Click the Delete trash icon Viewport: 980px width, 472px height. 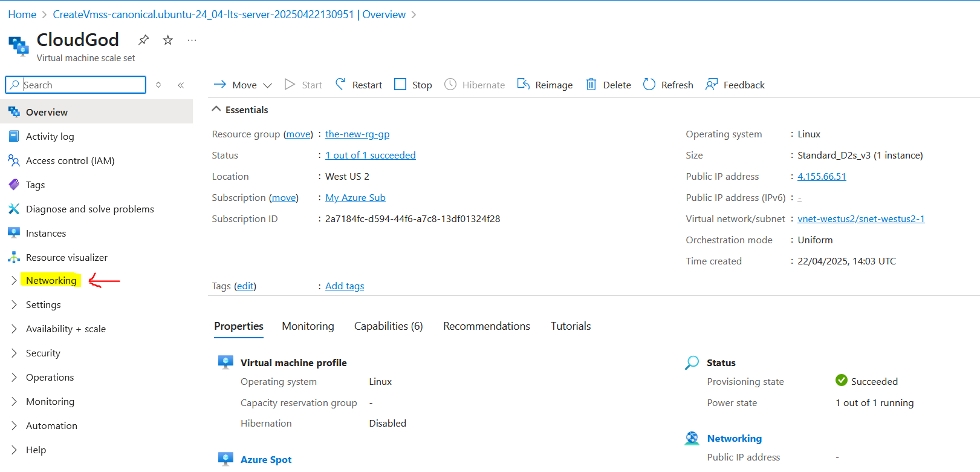pos(591,84)
